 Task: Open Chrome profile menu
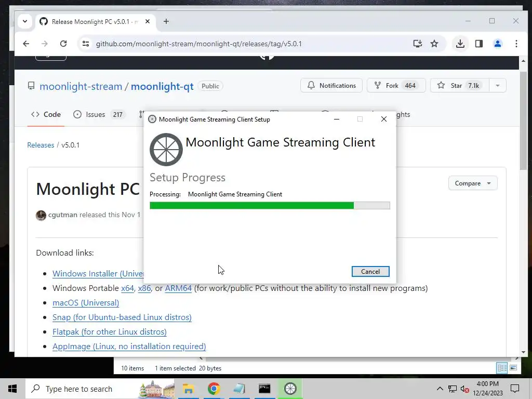497,44
